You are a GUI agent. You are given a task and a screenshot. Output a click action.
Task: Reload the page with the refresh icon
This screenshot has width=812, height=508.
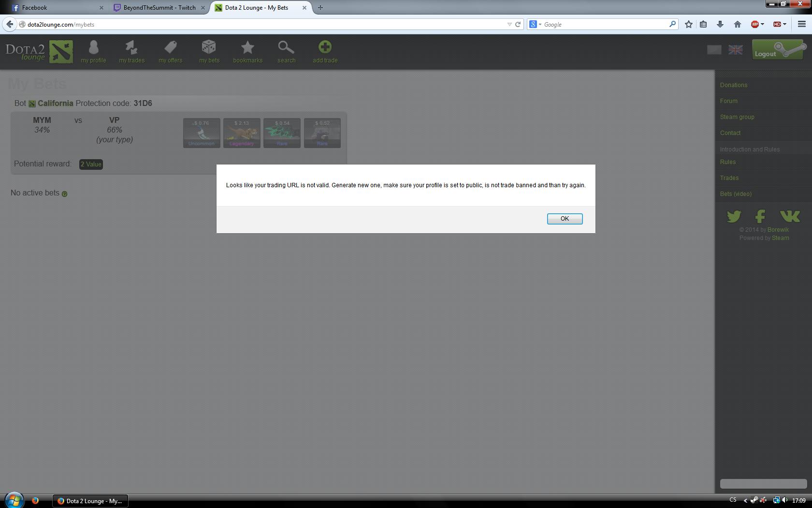[x=518, y=24]
